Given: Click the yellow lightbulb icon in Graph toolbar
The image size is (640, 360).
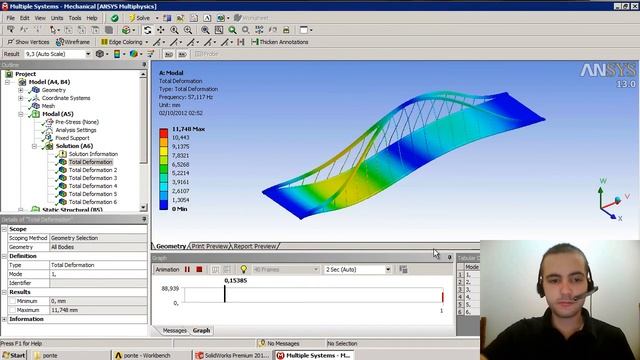Looking at the screenshot, I should tap(244, 269).
